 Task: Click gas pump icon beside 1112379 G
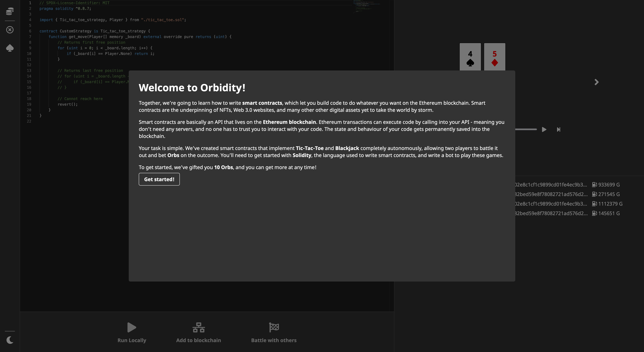pyautogui.click(x=594, y=204)
